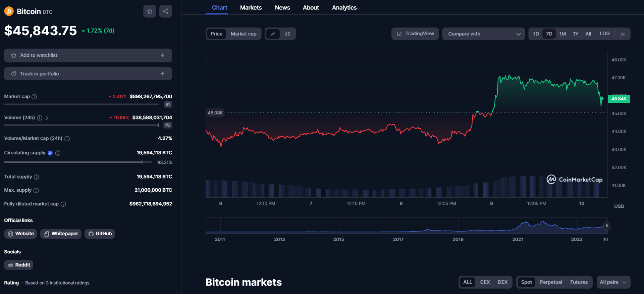Screen dimensions: 644x294
Task: Expand Volume (24h) chevron arrow
Action: (x=47, y=118)
